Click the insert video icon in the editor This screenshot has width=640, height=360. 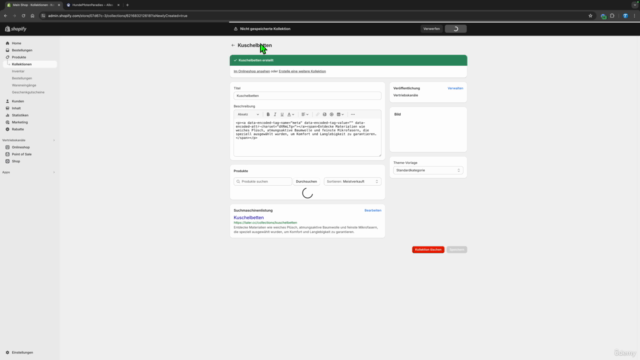[331, 114]
